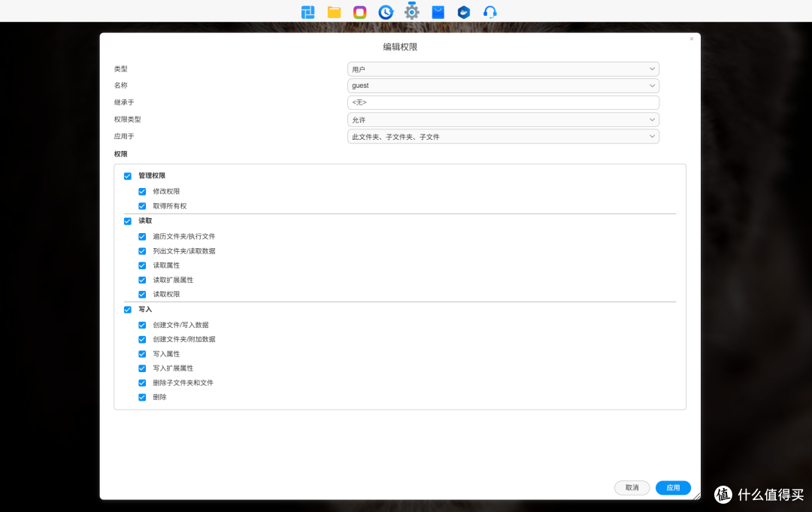This screenshot has width=812, height=512.
Task: Launch the rainbow-colored square app icon
Action: 360,12
